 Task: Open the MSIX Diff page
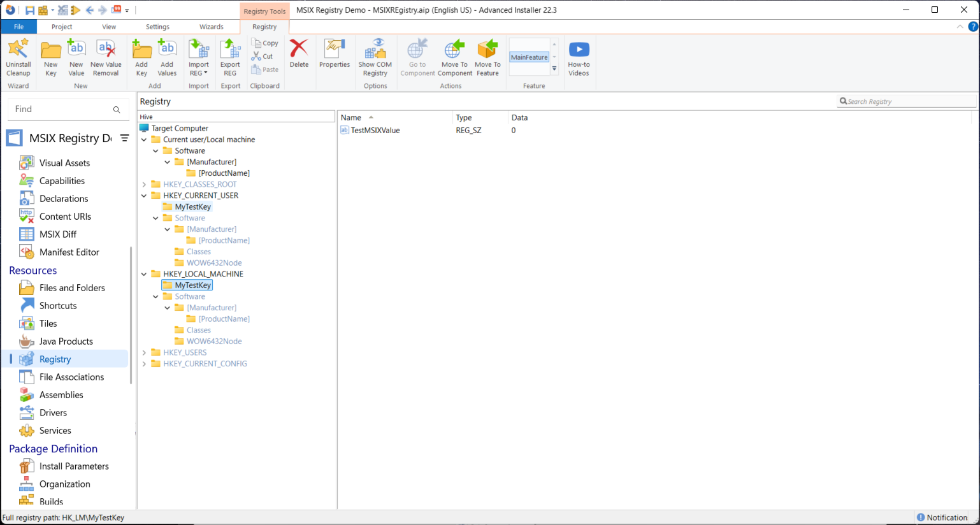[x=58, y=234]
